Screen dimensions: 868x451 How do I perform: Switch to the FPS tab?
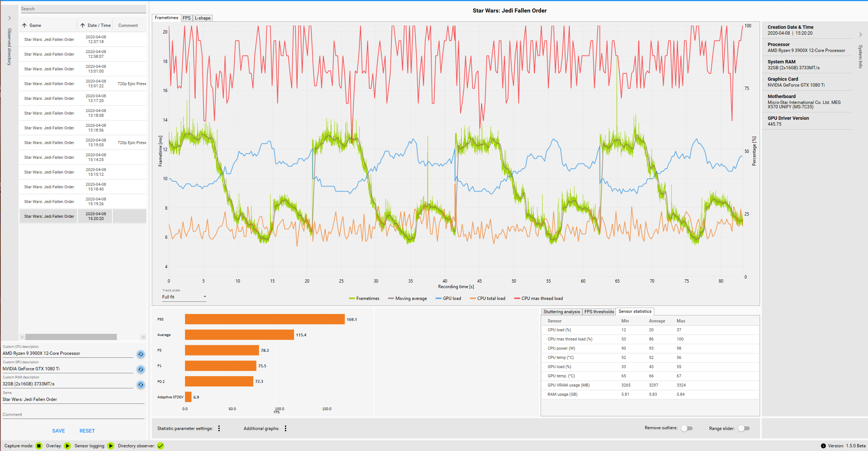click(187, 18)
